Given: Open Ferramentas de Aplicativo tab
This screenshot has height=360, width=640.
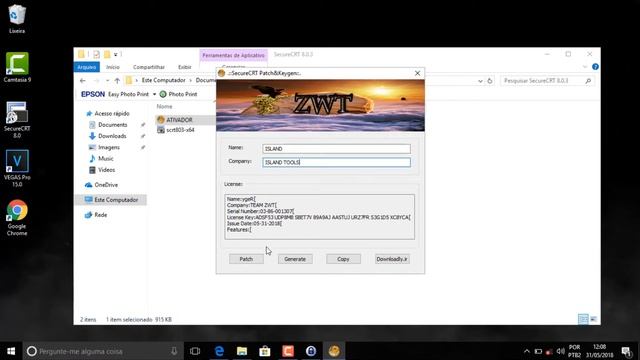Looking at the screenshot, I should pos(233,55).
